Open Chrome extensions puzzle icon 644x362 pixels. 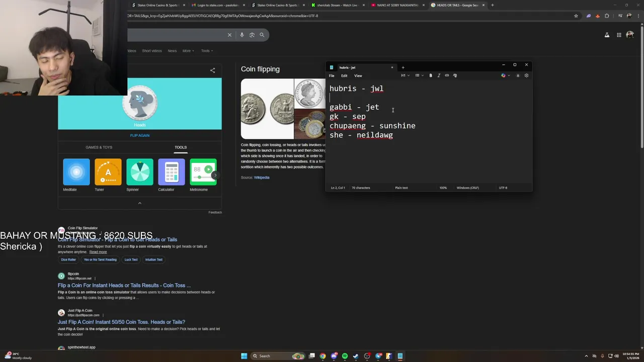[607, 16]
